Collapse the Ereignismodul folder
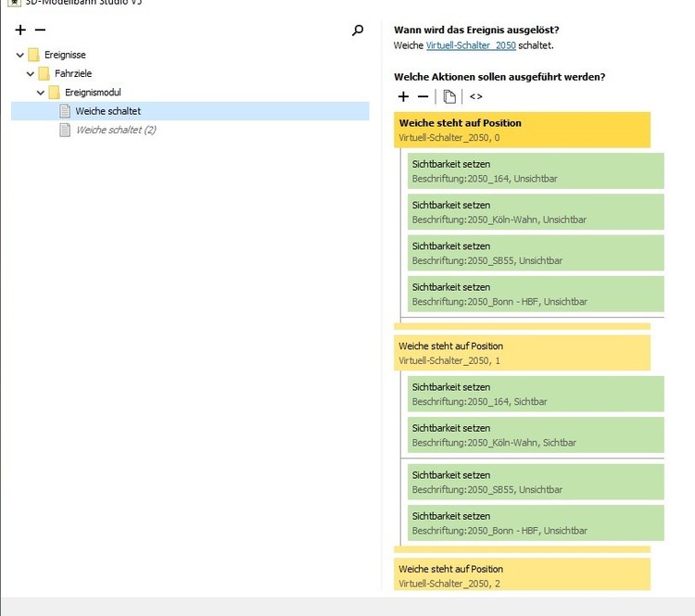This screenshot has height=616, width=695. (41, 93)
